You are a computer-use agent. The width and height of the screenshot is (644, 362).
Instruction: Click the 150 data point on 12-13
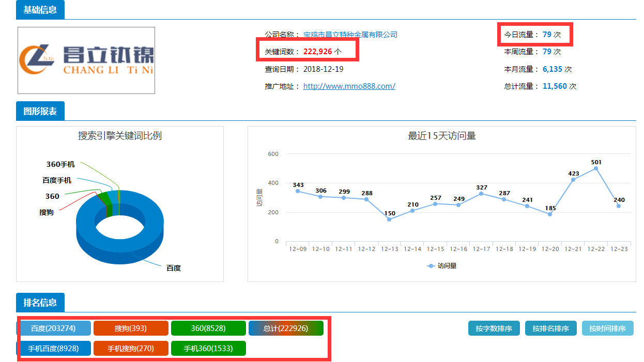(389, 219)
